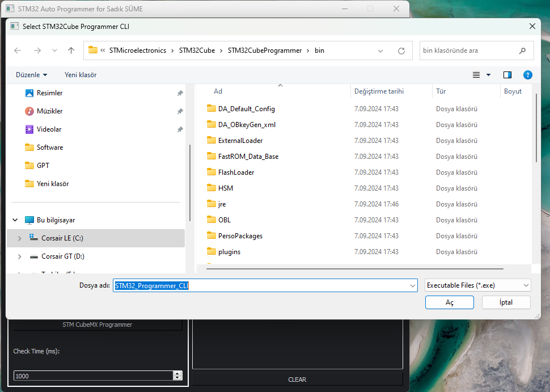The image size is (550, 392).
Task: Click the vertical scrollbar of the file list
Action: tap(536, 128)
